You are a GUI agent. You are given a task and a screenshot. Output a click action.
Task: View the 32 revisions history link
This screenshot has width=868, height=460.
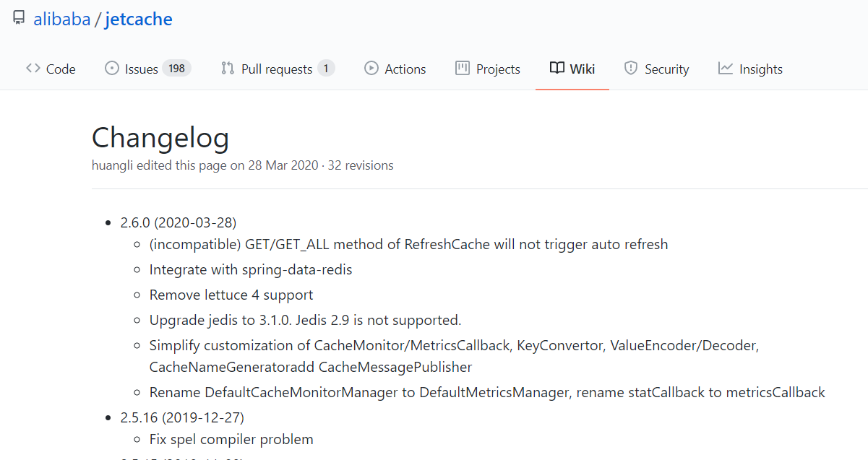coord(361,165)
